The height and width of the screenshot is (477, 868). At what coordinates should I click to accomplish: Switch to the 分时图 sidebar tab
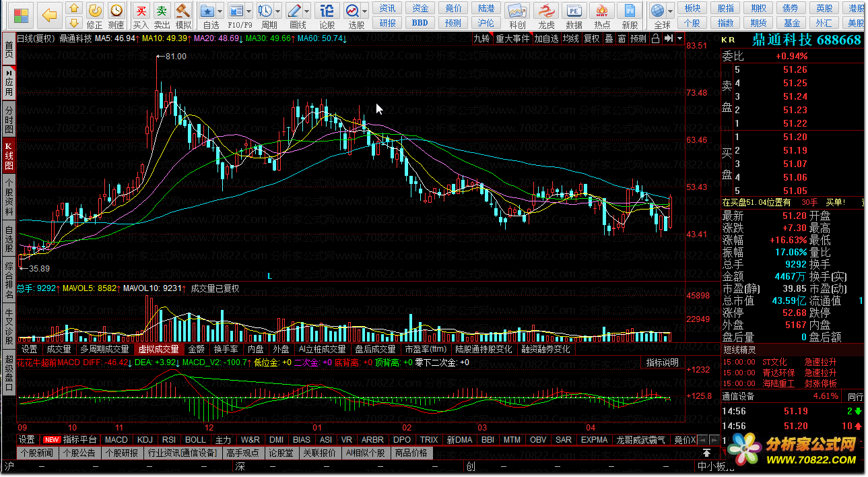coord(9,119)
